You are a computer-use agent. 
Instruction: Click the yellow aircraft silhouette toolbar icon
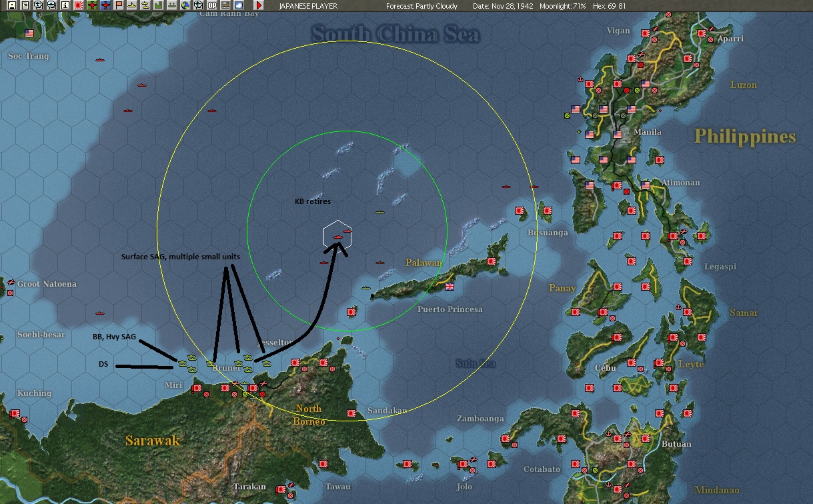click(x=132, y=5)
